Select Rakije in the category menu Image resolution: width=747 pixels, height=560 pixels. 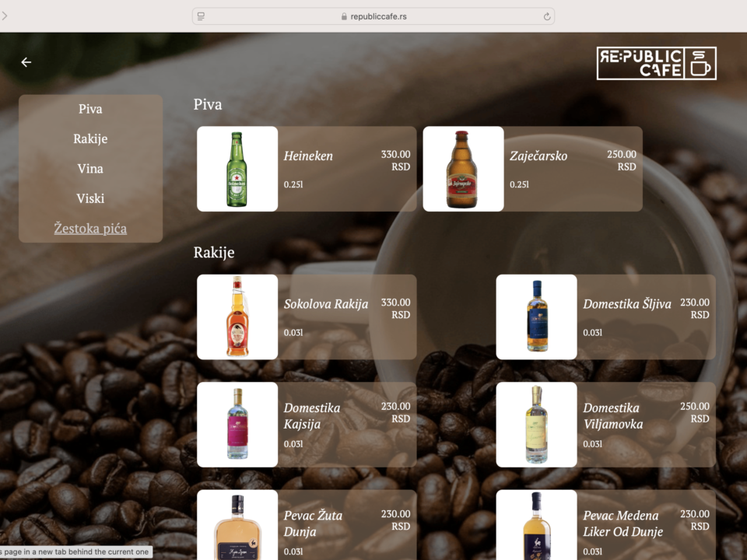(90, 138)
